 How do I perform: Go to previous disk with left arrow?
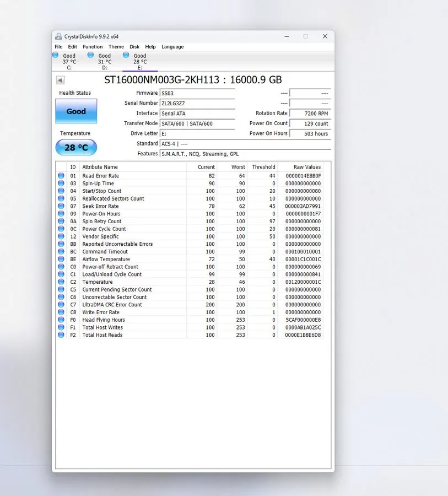point(60,80)
